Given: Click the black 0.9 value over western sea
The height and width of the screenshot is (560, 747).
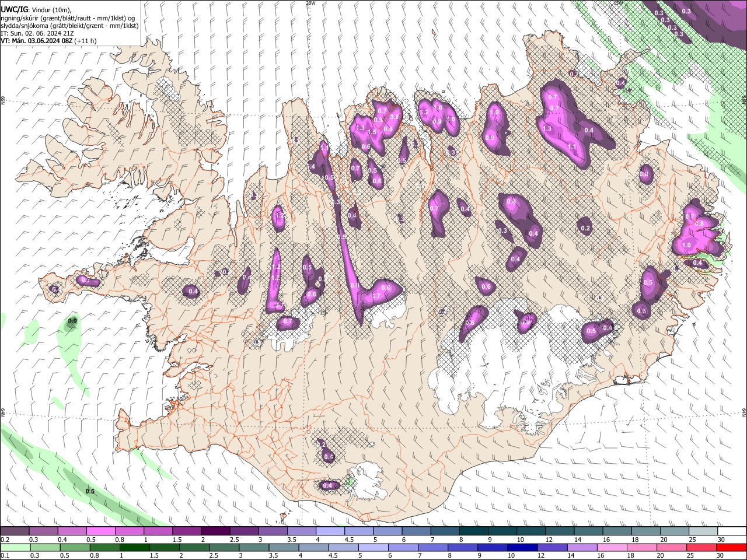Looking at the screenshot, I should pos(72,321).
